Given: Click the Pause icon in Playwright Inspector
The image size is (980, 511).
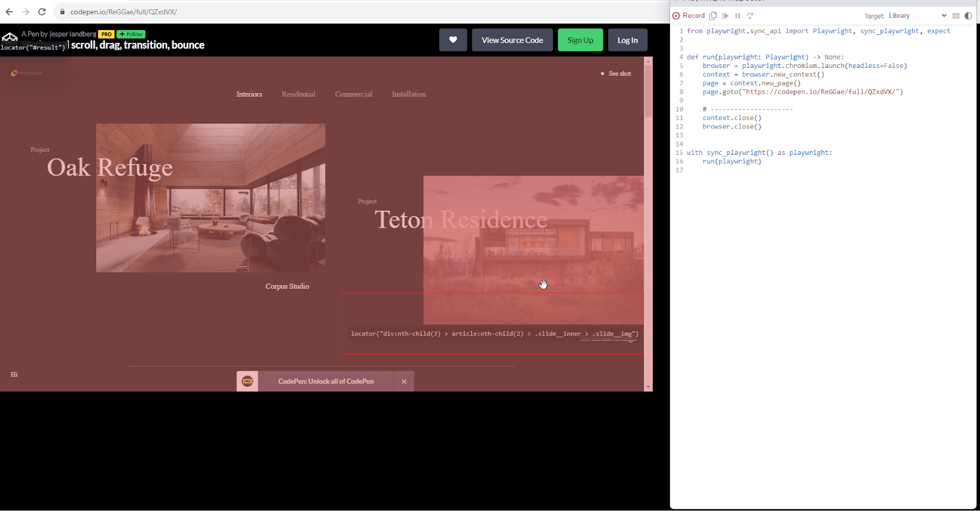Looking at the screenshot, I should coord(737,16).
